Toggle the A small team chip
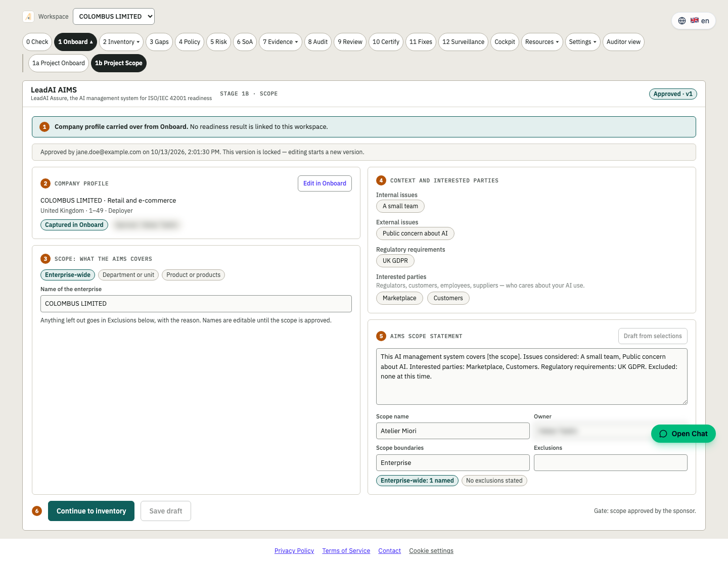The height and width of the screenshot is (563, 728). pos(400,206)
